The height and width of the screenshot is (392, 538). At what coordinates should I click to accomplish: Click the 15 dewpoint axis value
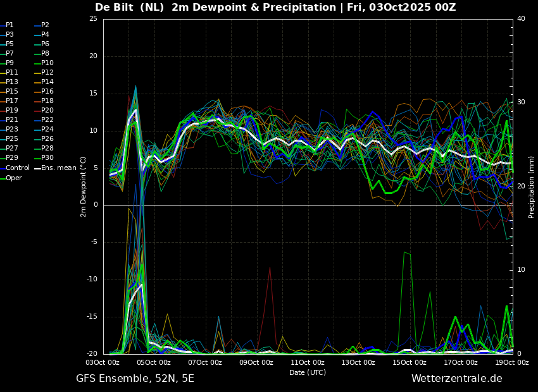click(93, 93)
